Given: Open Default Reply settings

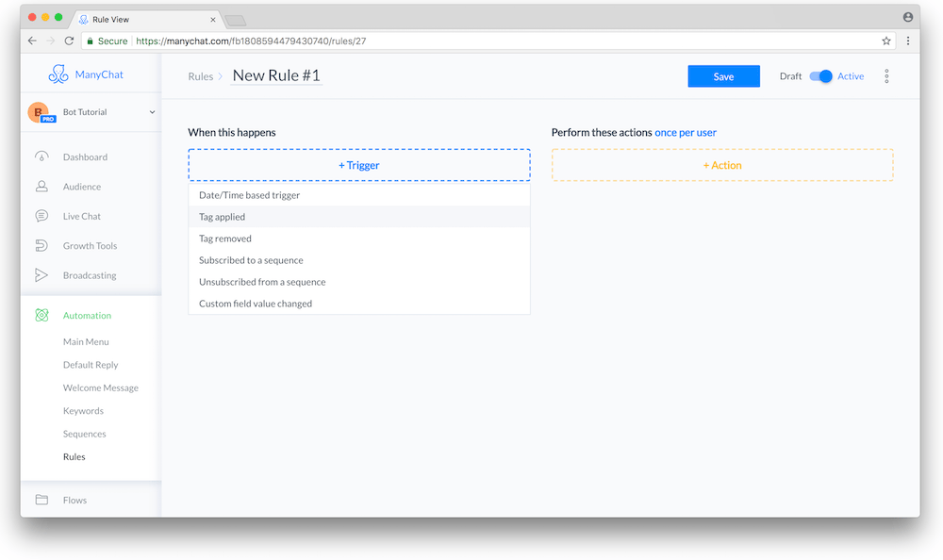Looking at the screenshot, I should pos(91,365).
